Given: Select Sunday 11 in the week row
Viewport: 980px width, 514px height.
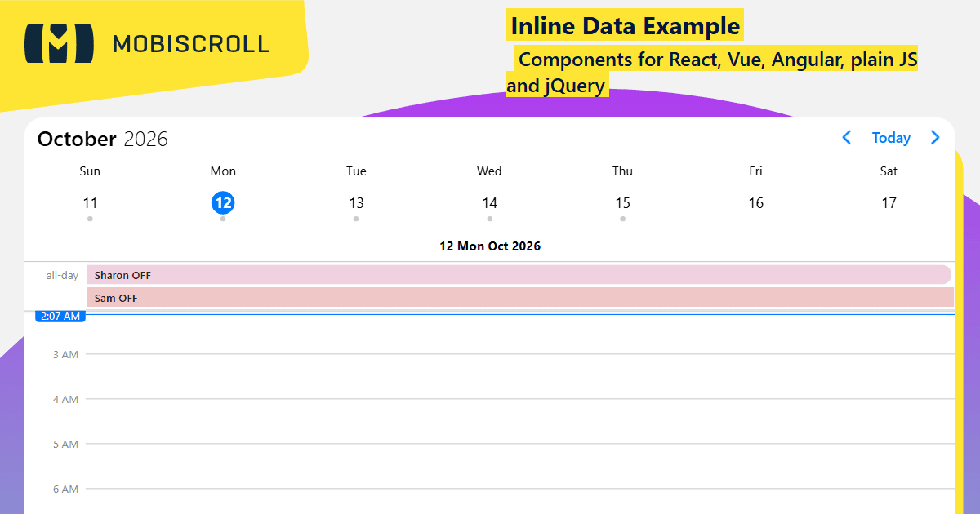Looking at the screenshot, I should [x=90, y=203].
